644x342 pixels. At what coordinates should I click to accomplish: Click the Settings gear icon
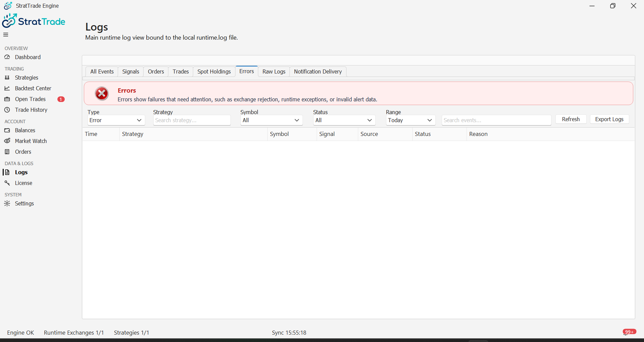coord(7,203)
